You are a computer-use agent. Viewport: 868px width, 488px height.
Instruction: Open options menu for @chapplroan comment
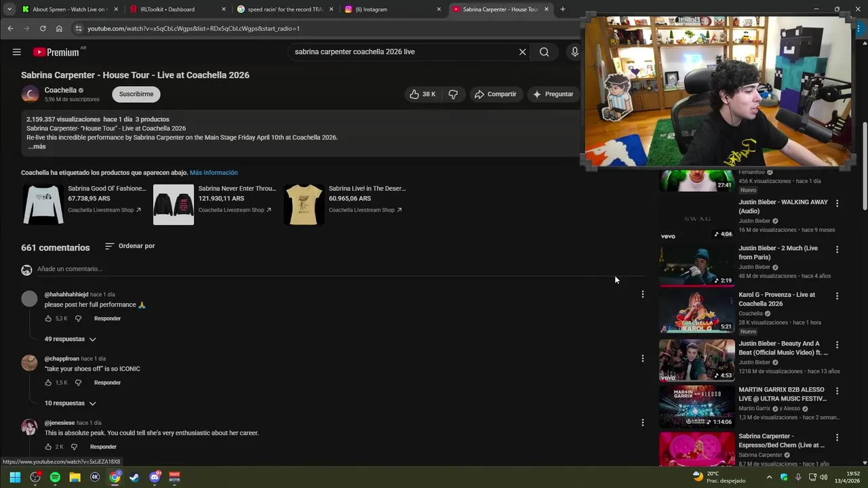point(642,359)
